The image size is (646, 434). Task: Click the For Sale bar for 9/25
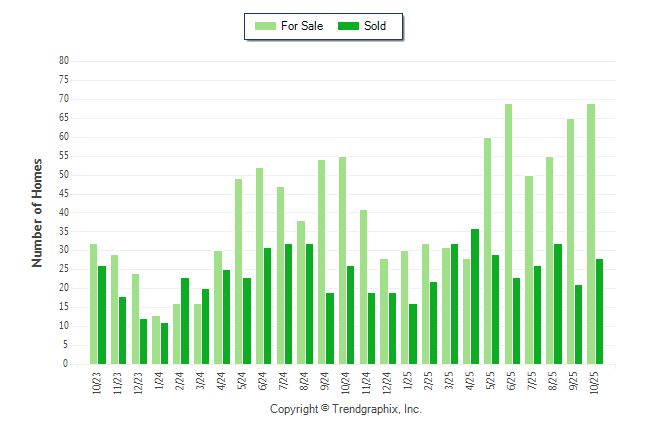click(571, 242)
